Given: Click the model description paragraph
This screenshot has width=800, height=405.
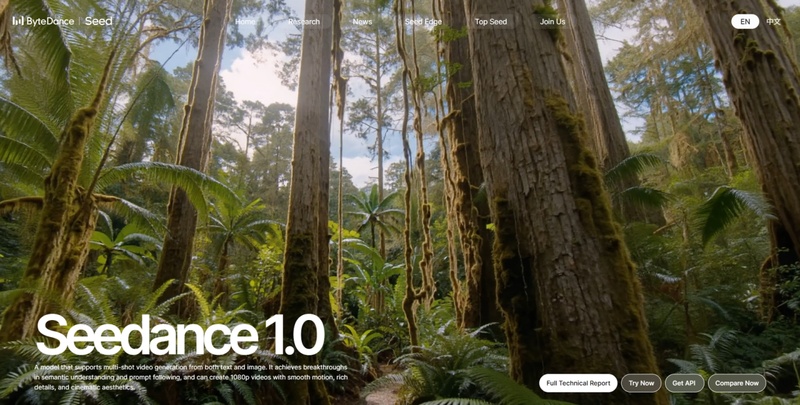Looking at the screenshot, I should click(190, 377).
